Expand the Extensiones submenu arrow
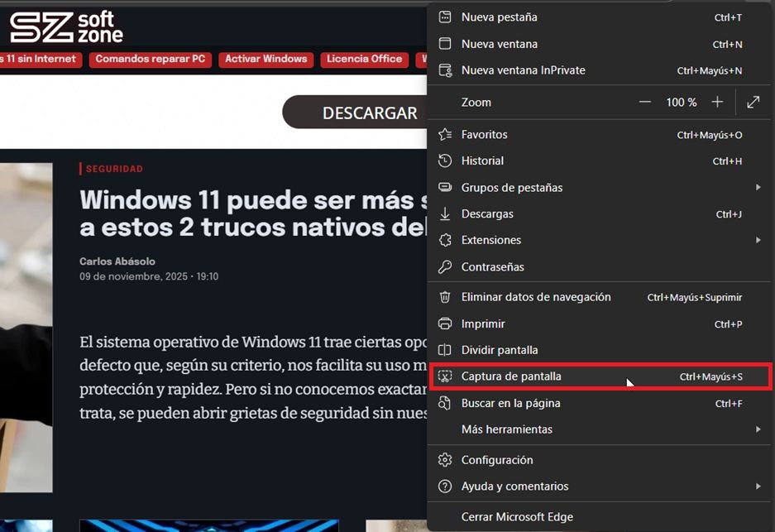 [758, 240]
